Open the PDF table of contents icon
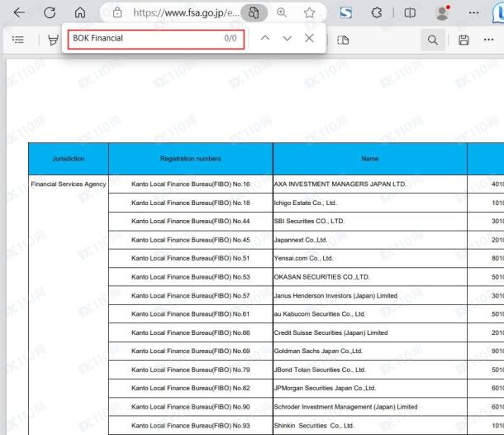 point(18,40)
